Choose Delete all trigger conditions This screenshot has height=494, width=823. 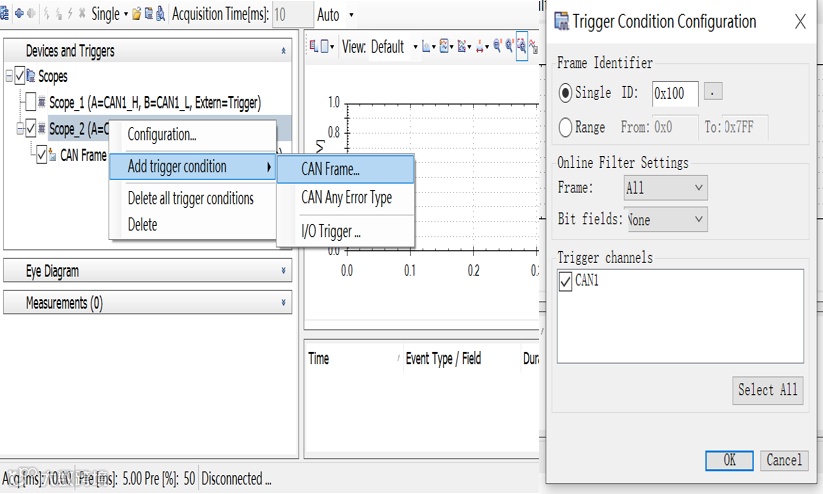193,198
